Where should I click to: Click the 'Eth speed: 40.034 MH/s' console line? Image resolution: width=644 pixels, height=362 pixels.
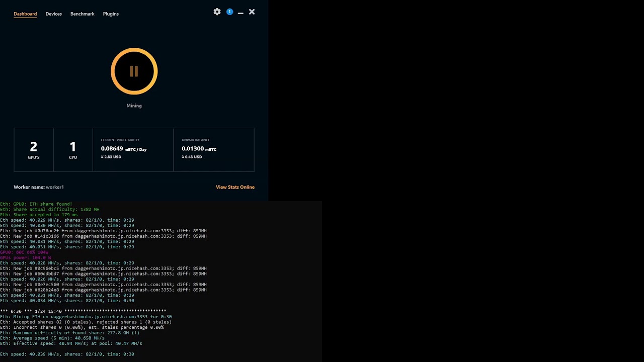67,301
